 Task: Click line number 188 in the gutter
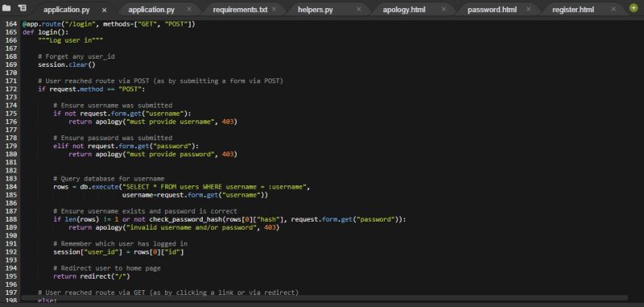point(11,219)
